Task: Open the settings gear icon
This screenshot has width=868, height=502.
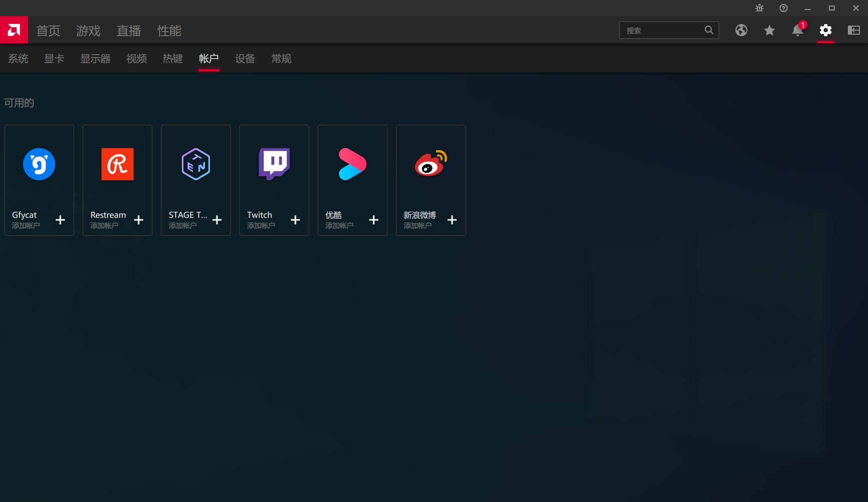Action: pyautogui.click(x=825, y=30)
